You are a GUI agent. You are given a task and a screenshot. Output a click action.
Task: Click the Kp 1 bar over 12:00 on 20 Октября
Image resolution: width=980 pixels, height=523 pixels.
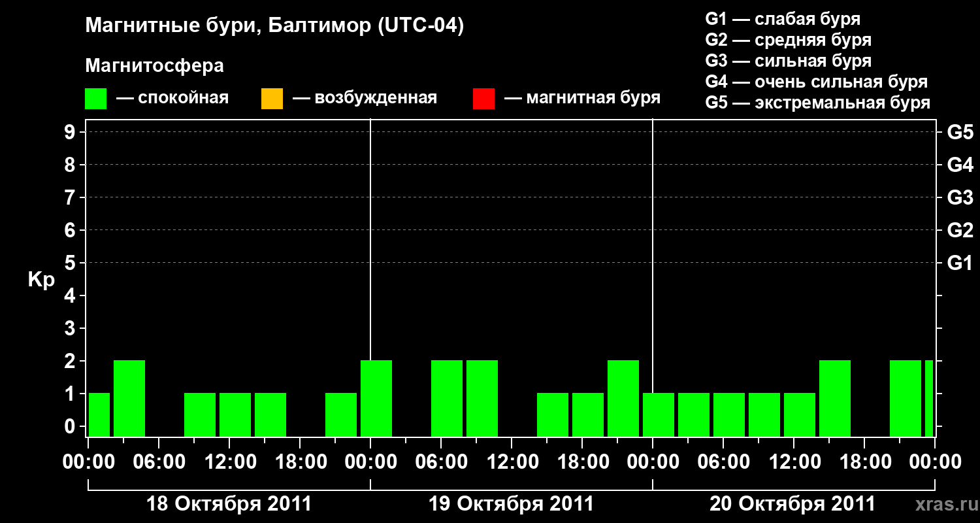click(800, 414)
